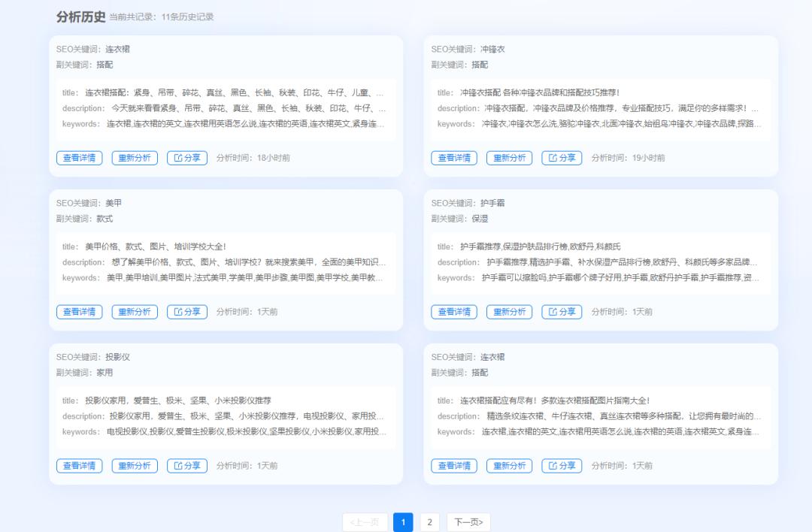Open details for the 投影仪 record
Viewport: 812px width, 532px height.
(78, 465)
